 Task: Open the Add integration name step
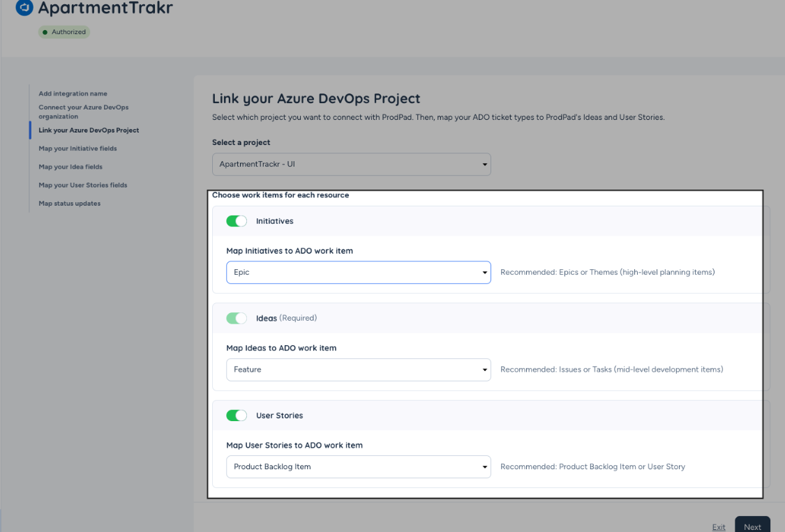click(x=73, y=93)
